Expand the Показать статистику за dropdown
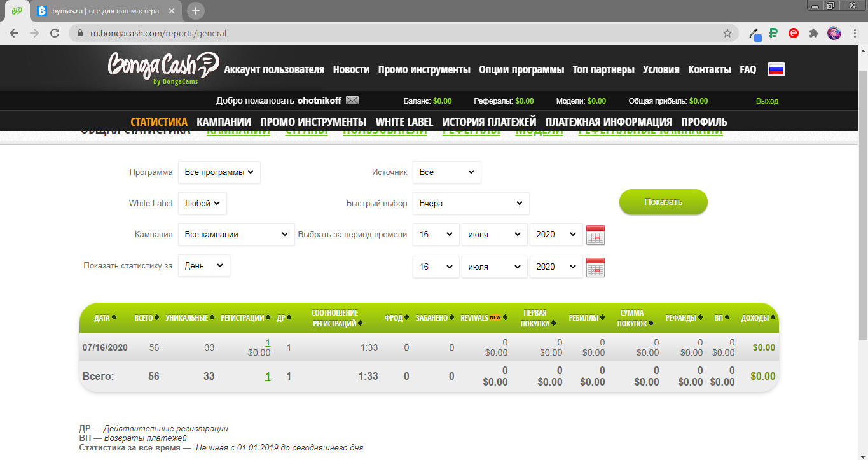The height and width of the screenshot is (460, 868). click(203, 266)
